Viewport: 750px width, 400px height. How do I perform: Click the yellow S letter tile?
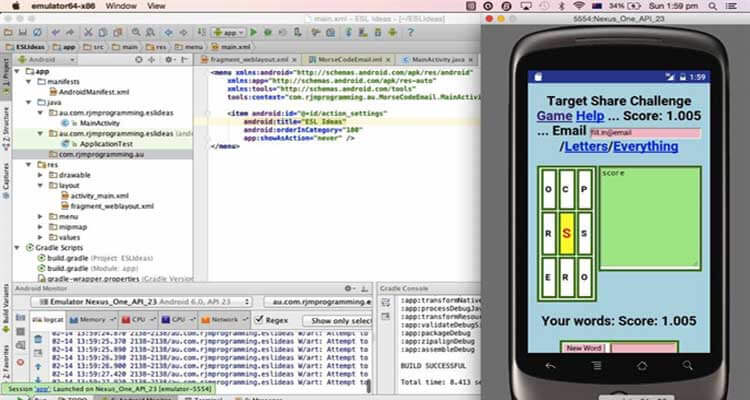click(x=567, y=233)
